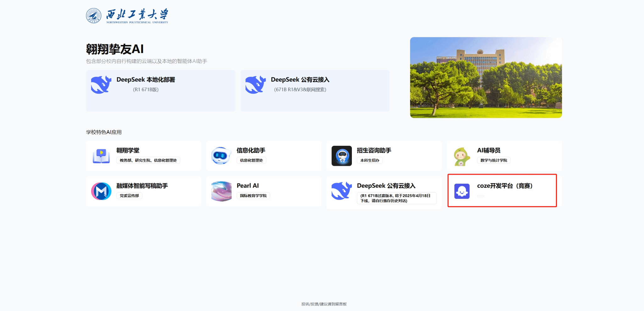Open the 翱翔学堂 book icon
The width and height of the screenshot is (644, 311).
click(x=101, y=156)
